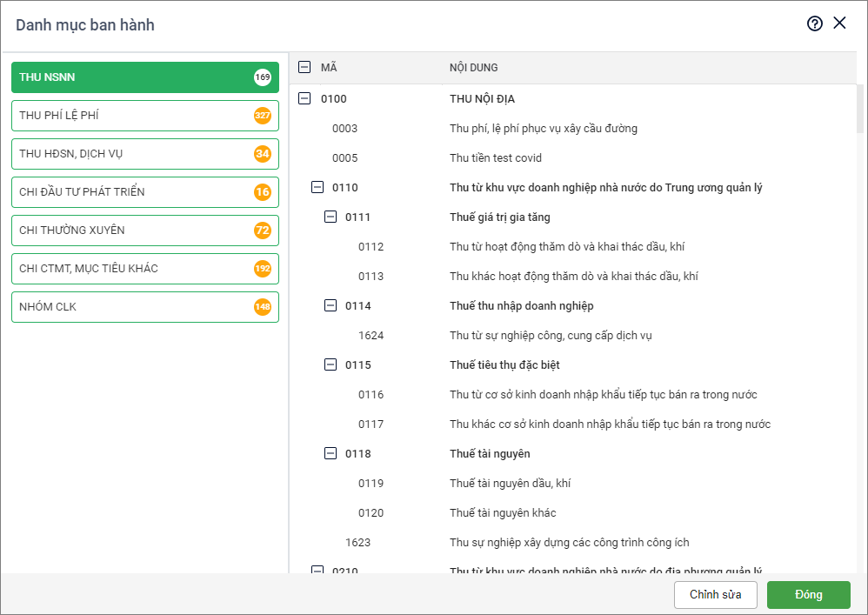Collapse the 0110 tree node

tap(317, 188)
